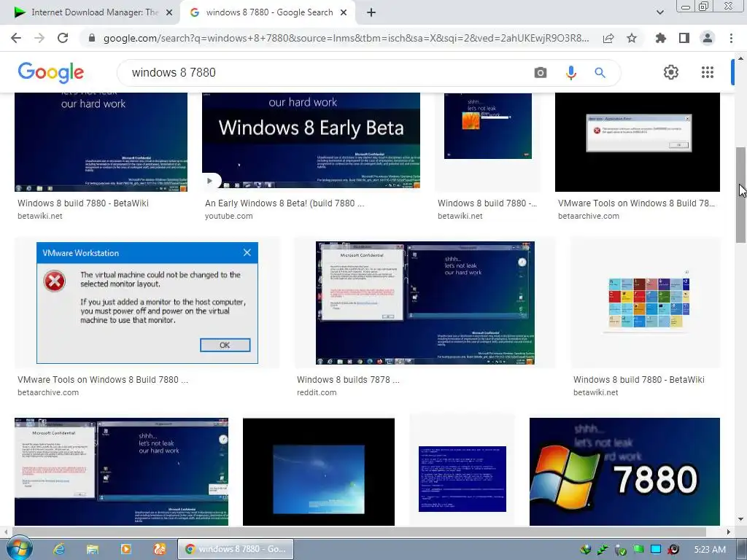Activate Chrome taskbar window button
Screen dimensions: 747x560
click(x=236, y=549)
